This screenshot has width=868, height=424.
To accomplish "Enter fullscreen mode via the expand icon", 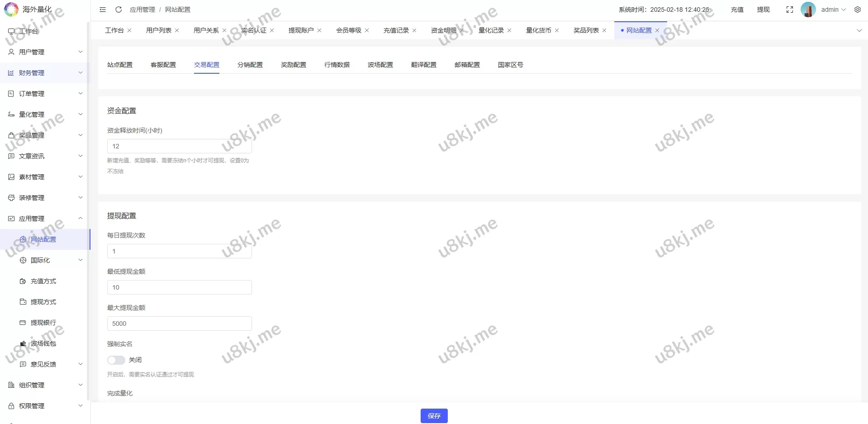I will 790,10.
